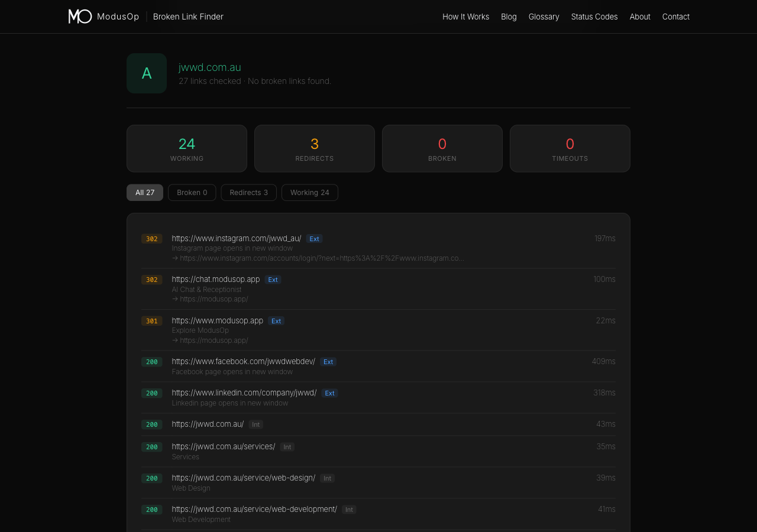Click the 200 badge on Linkedin row
757x532 pixels.
pyautogui.click(x=152, y=393)
